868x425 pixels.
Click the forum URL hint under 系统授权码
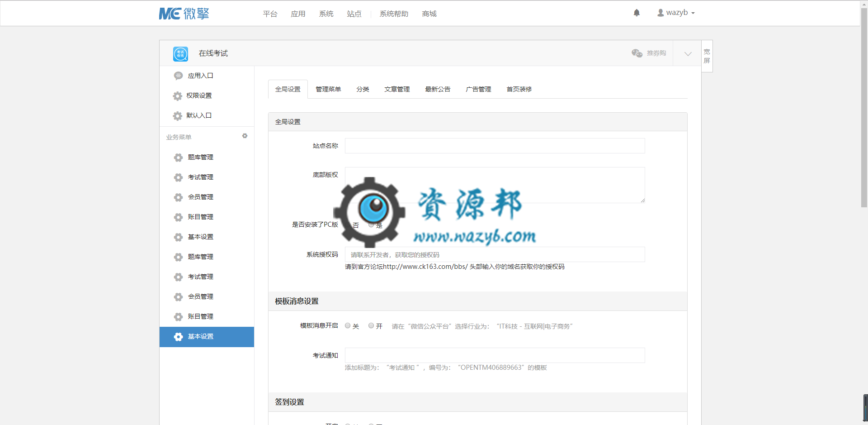pyautogui.click(x=455, y=267)
